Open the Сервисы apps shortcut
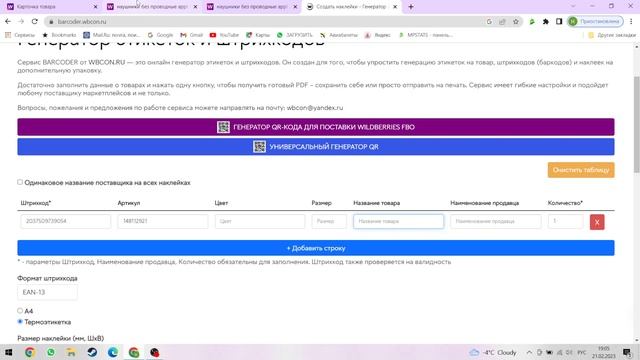 20,35
